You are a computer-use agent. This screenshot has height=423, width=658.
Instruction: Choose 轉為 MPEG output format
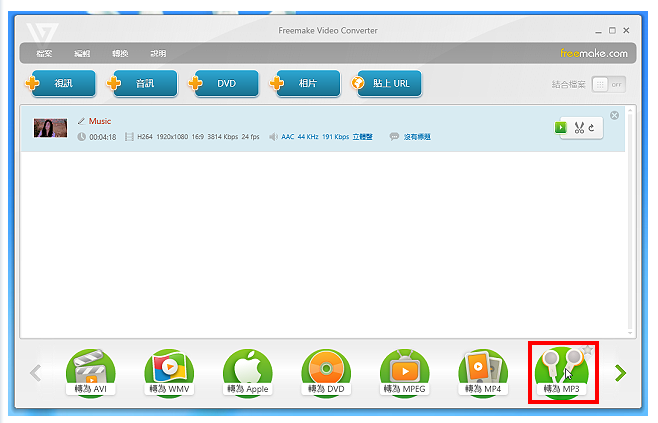click(405, 373)
